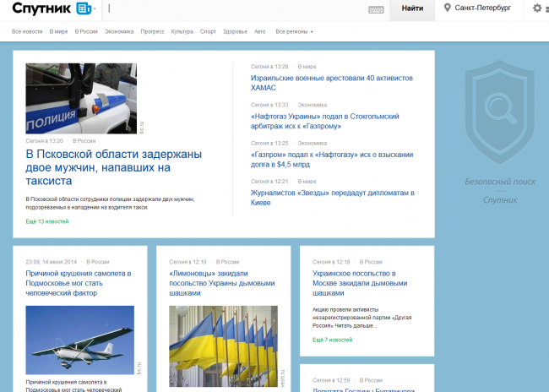
Task: Select the В мире news tab
Action: point(58,31)
